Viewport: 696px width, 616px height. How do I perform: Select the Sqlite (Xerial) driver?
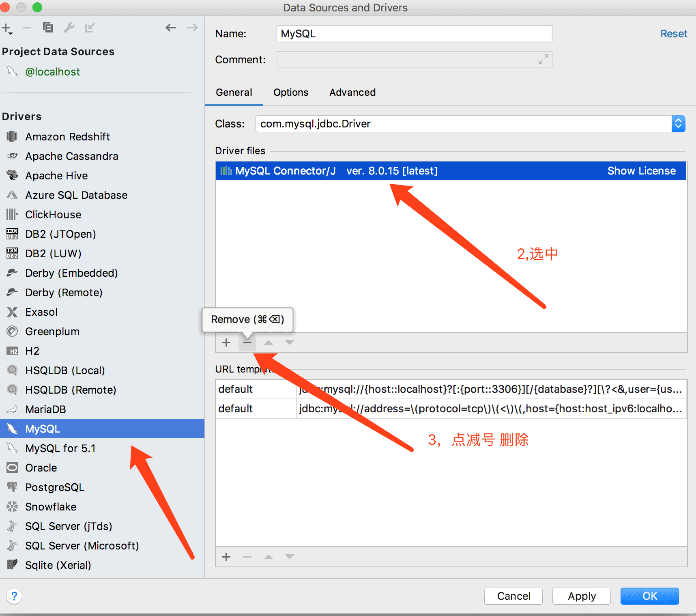(102, 565)
